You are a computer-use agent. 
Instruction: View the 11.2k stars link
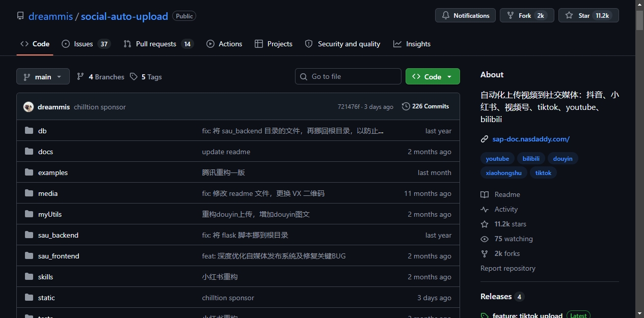coord(511,224)
